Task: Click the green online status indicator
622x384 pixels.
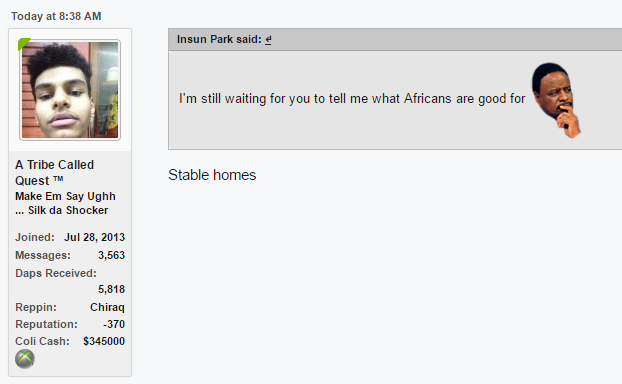Action: click(23, 43)
